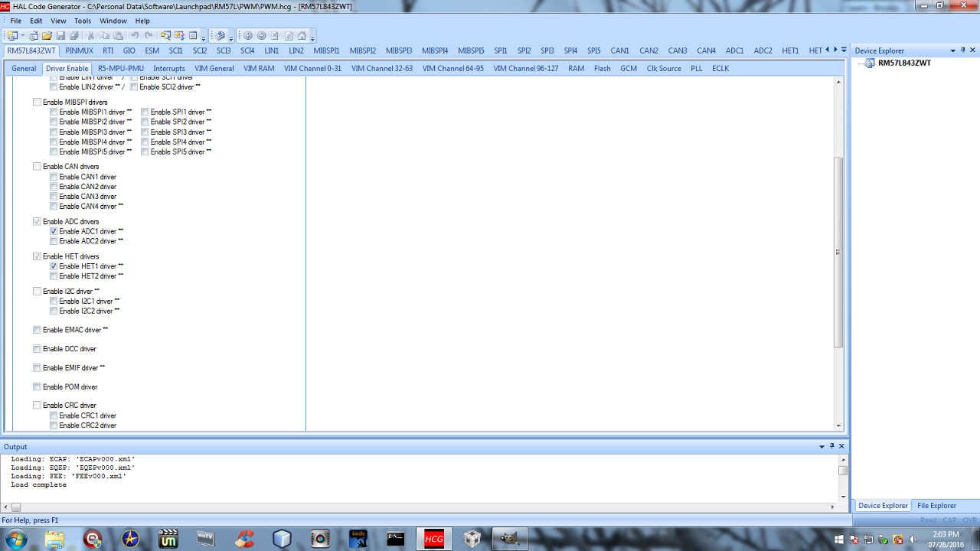Click the Cut scissors icon
This screenshot has height=551, width=980.
click(91, 36)
